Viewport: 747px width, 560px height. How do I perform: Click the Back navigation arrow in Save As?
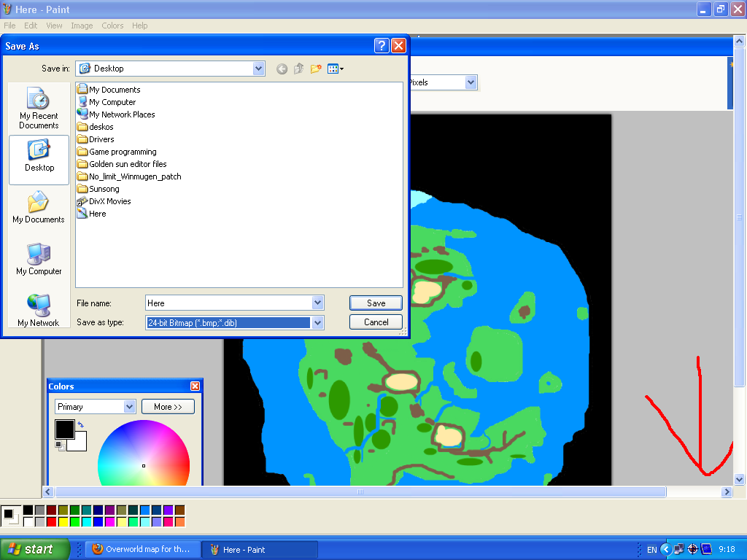[282, 69]
